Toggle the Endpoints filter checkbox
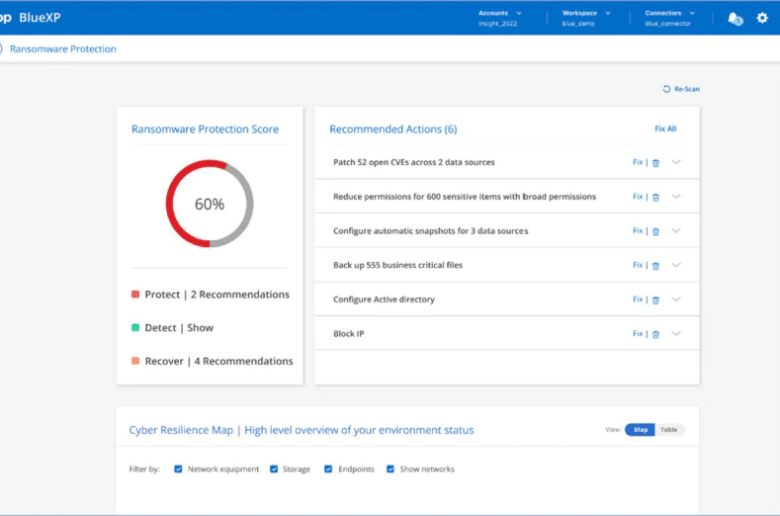780x516 pixels. pos(328,469)
